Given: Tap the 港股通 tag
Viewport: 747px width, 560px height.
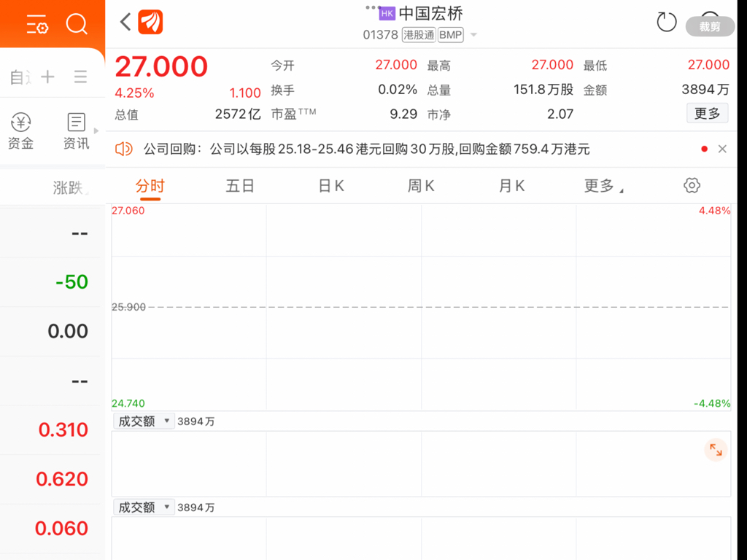Looking at the screenshot, I should [419, 35].
